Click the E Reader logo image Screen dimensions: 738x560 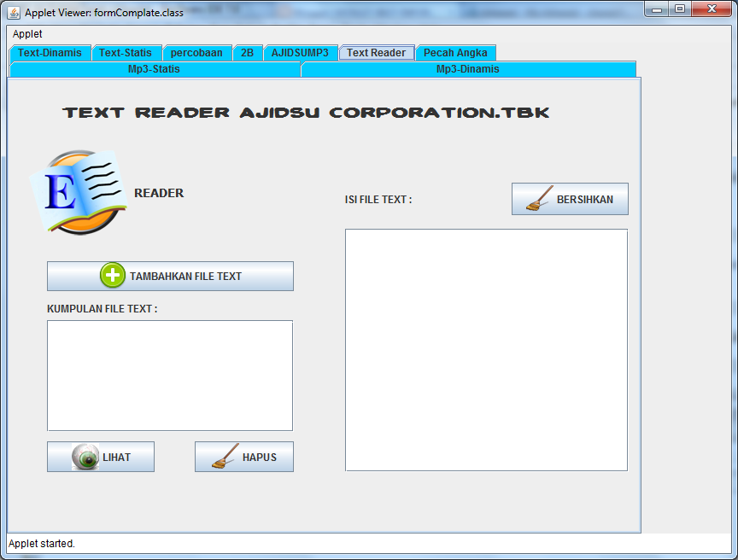[81, 190]
